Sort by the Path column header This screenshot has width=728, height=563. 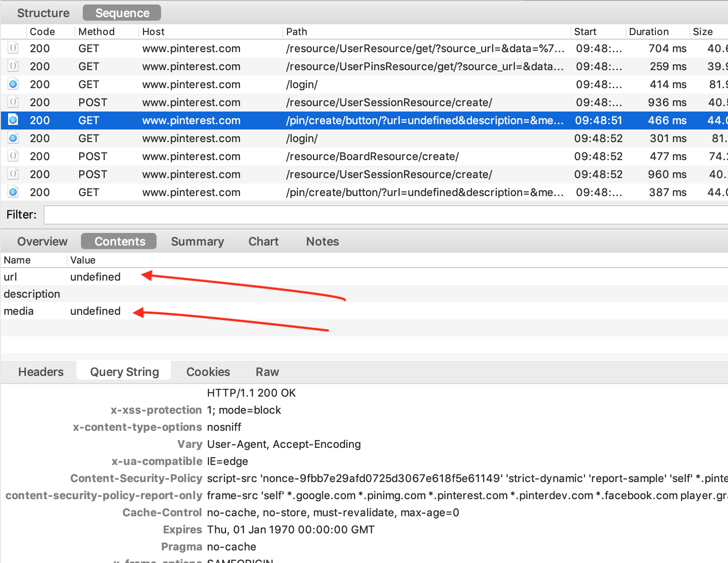pos(427,31)
